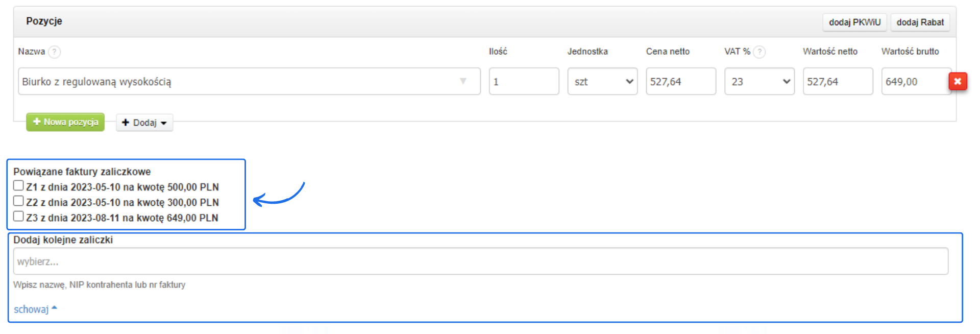Click the red delete row icon
This screenshot has height=334, width=980.
click(x=958, y=81)
